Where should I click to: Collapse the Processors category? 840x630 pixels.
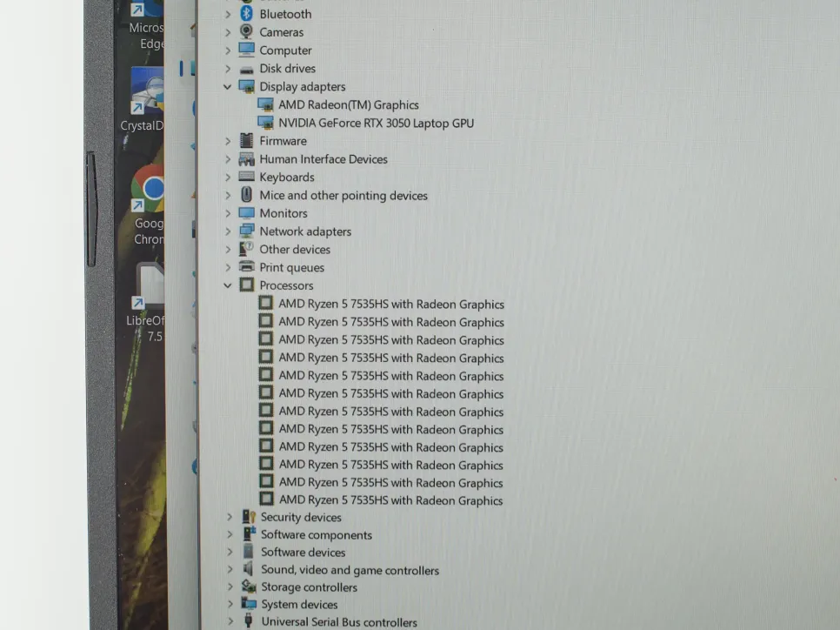click(228, 285)
